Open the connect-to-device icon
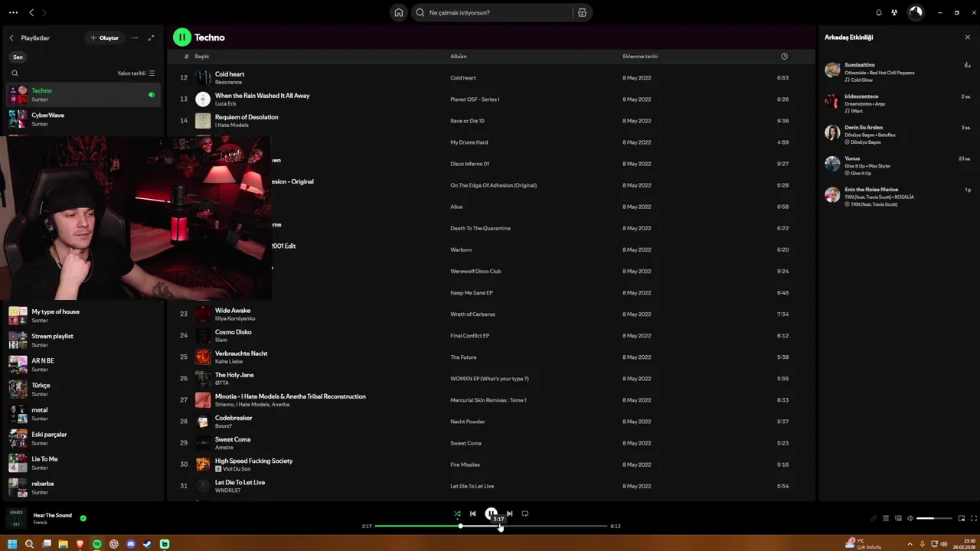 click(898, 518)
